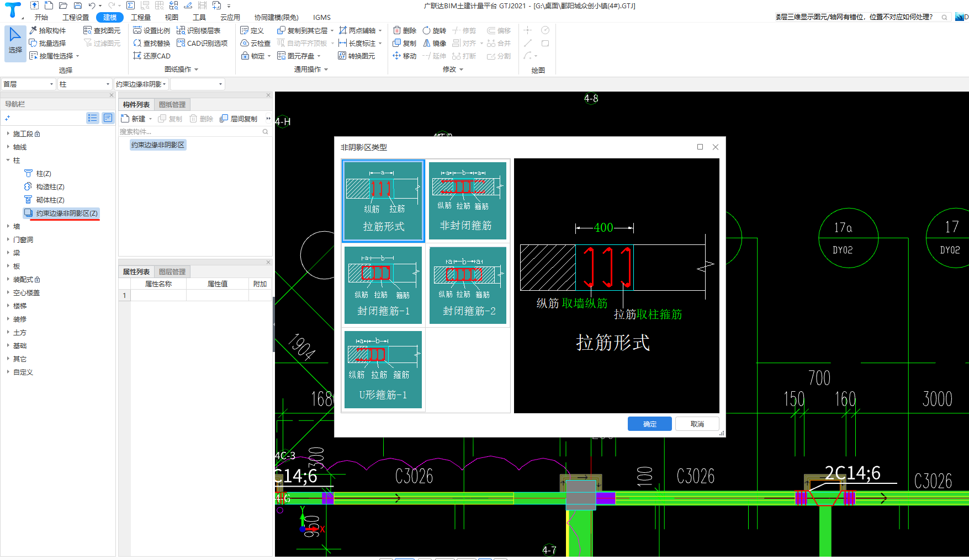The width and height of the screenshot is (969, 560).
Task: Expand the 梁 tree node
Action: pos(8,253)
